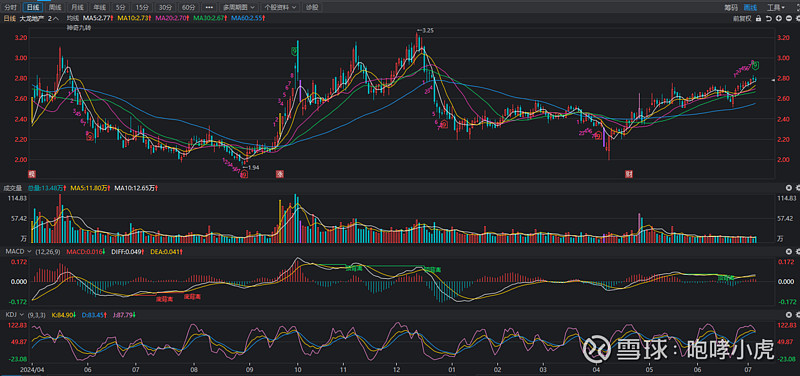Screen dimensions: 800x376
Task: Click the lock icon beside 前复权
Action: 759,18
